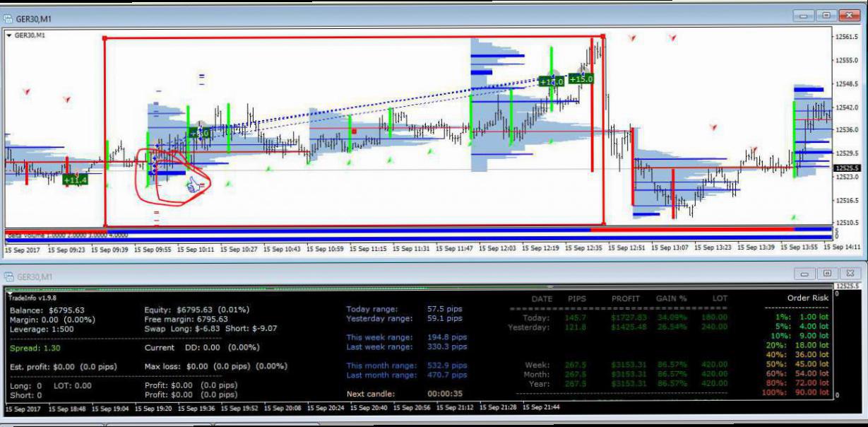Image resolution: width=868 pixels, height=427 pixels.
Task: Click the Spread: 1.30 value in TradeInfo
Action: pos(35,348)
